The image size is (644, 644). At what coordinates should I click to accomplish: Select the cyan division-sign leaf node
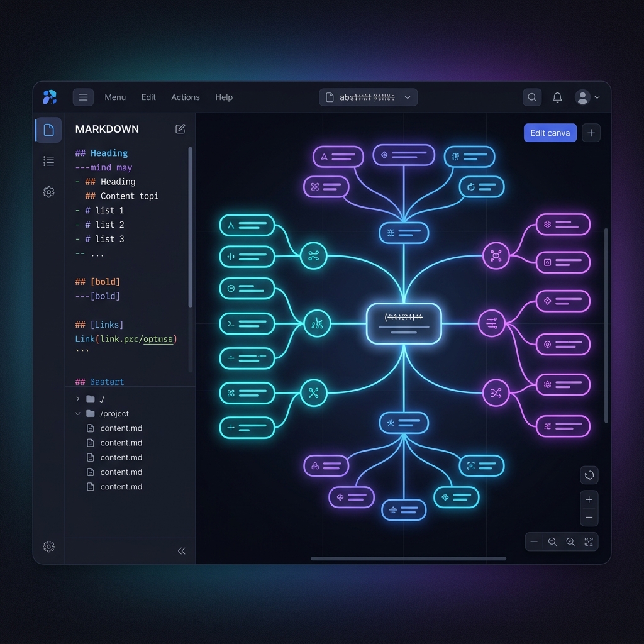(247, 358)
